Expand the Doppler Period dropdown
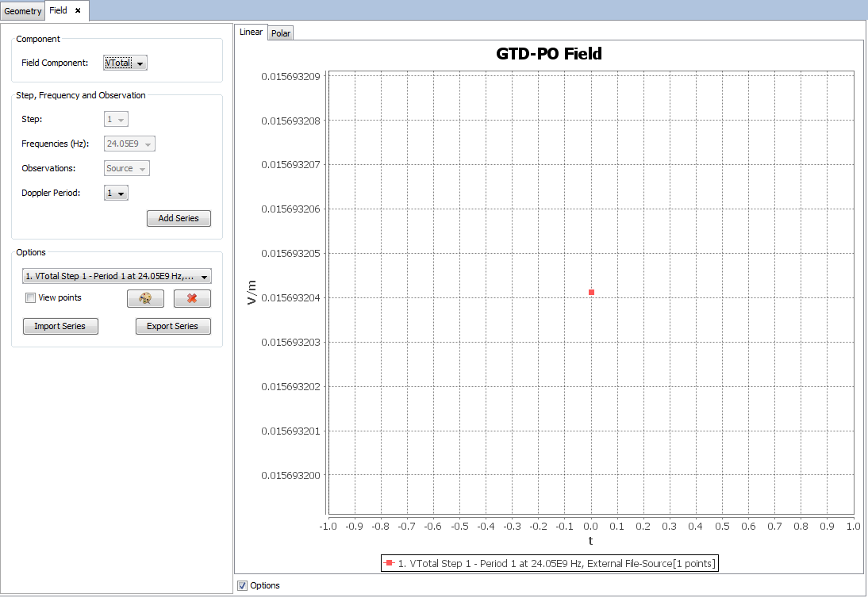 (x=116, y=193)
